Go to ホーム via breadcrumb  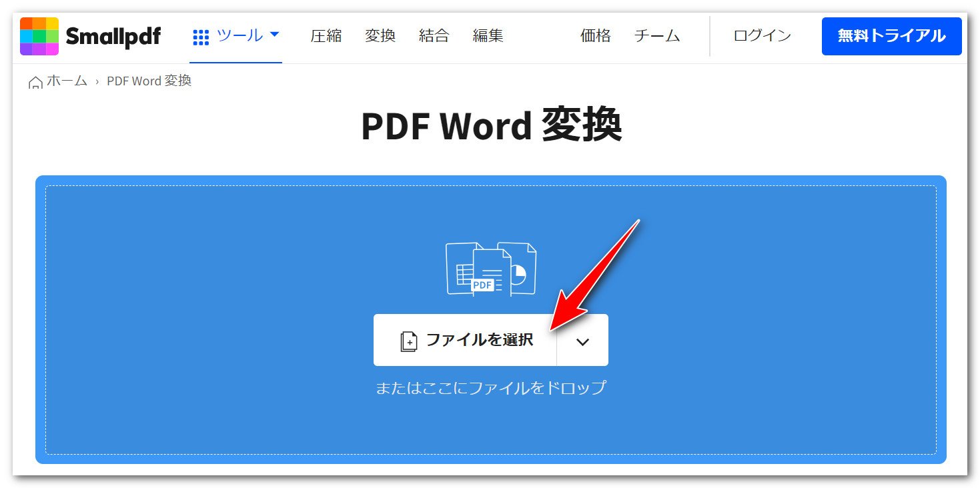pyautogui.click(x=67, y=81)
